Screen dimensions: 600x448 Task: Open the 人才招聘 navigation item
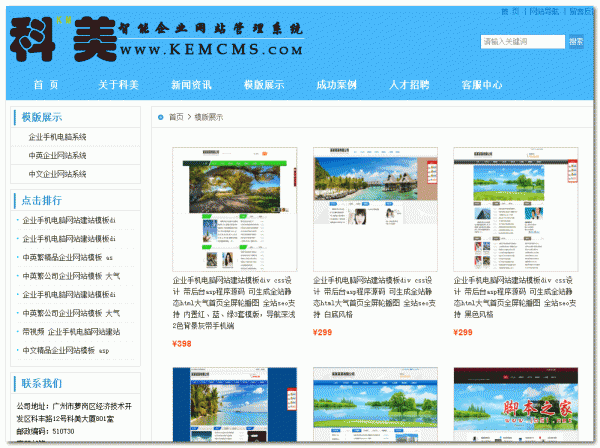tap(409, 85)
